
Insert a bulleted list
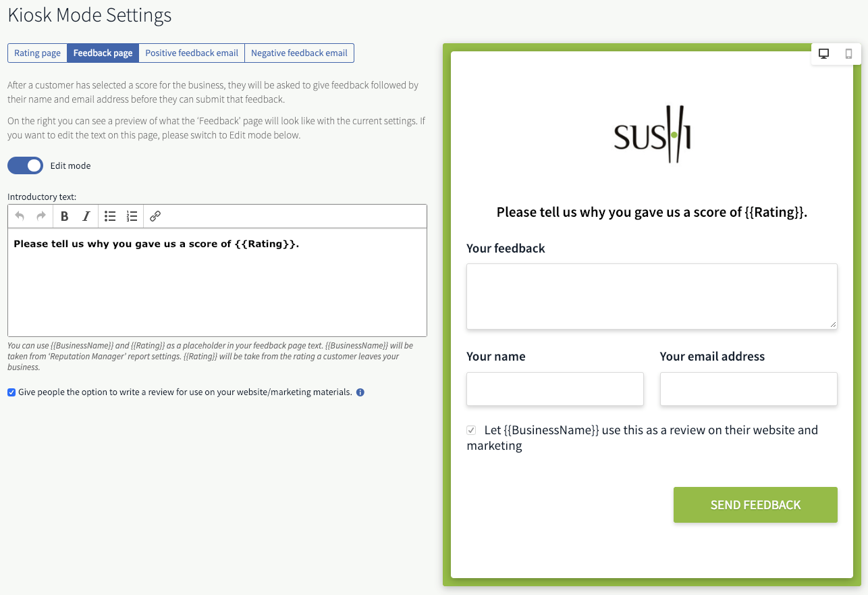[110, 216]
